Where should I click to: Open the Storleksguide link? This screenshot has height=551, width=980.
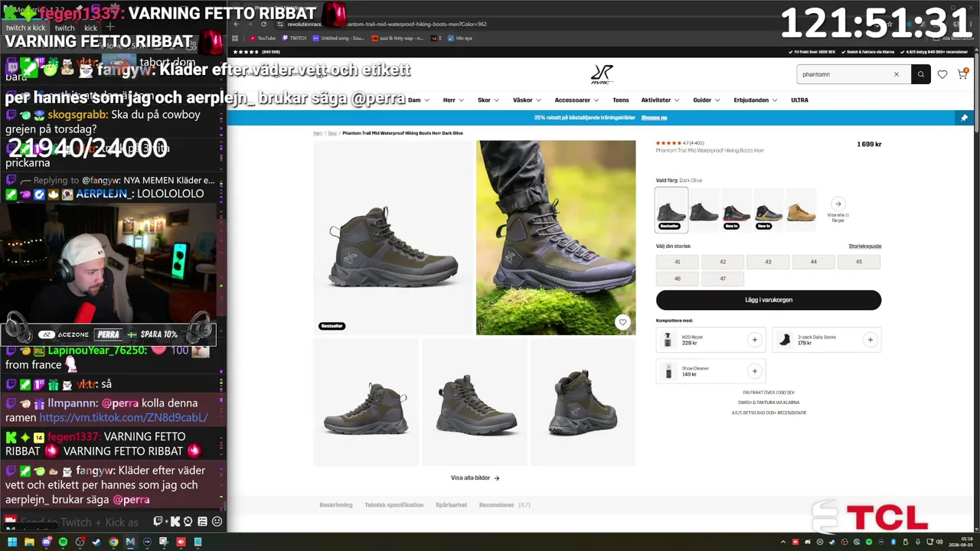[865, 246]
